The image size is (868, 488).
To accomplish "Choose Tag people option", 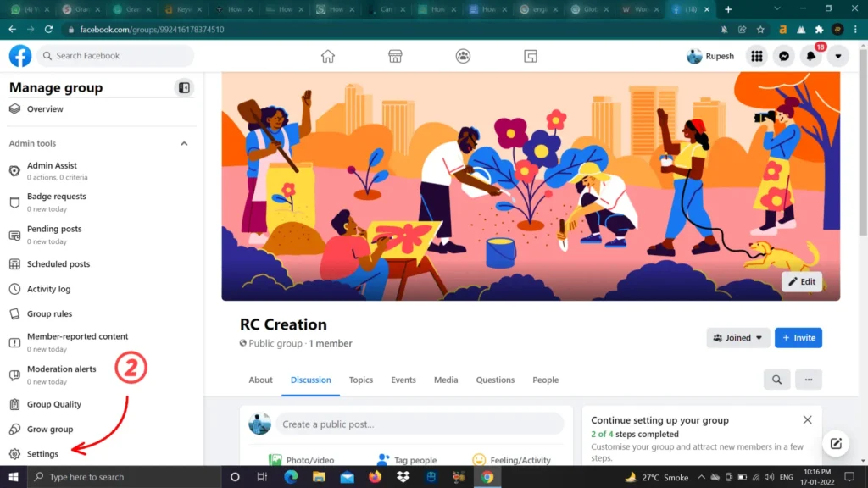I will click(407, 460).
